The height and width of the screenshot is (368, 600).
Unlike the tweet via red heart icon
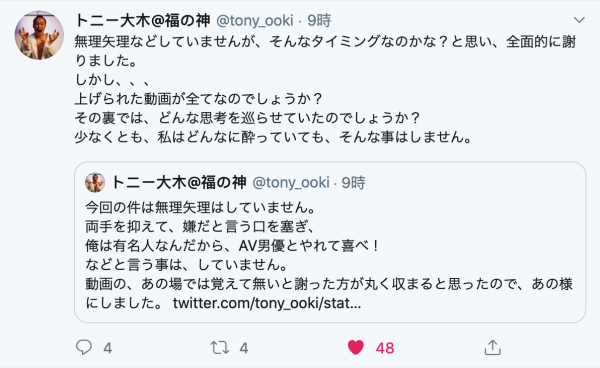click(355, 348)
